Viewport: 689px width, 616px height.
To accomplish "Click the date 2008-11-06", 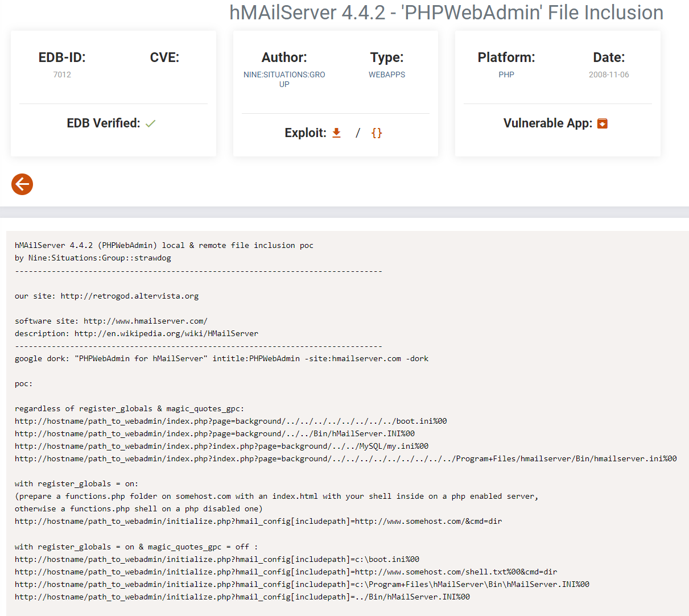I will click(x=609, y=75).
